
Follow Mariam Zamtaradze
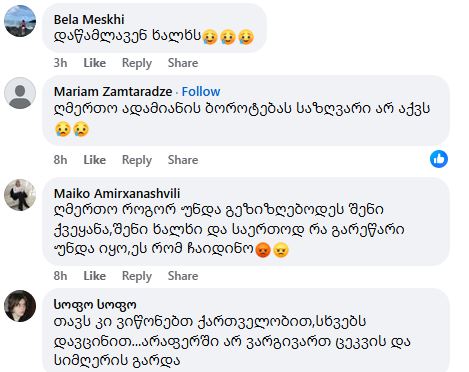coord(201,91)
